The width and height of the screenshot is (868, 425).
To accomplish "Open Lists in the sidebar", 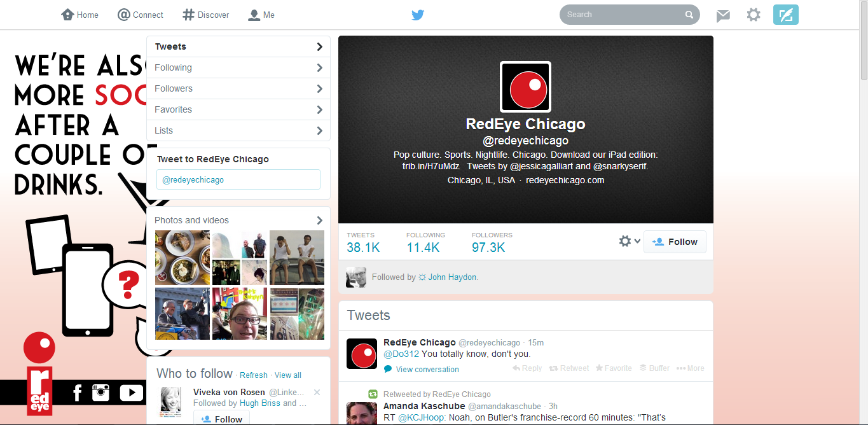I will pyautogui.click(x=238, y=130).
